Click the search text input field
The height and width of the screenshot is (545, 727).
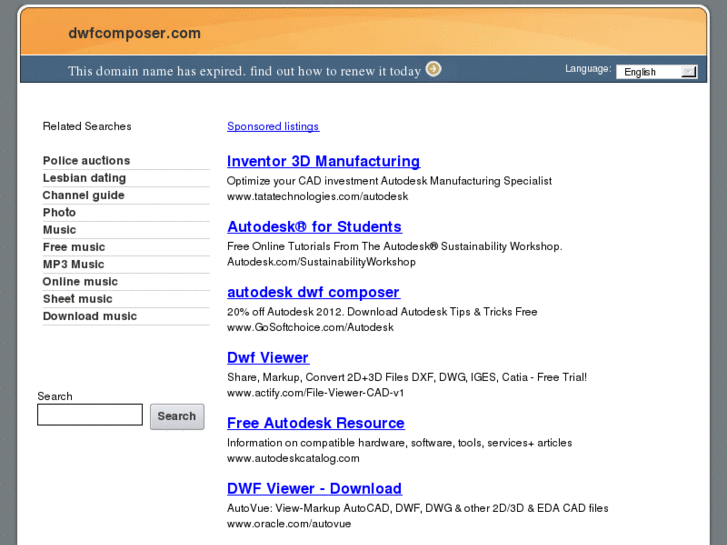click(x=90, y=415)
